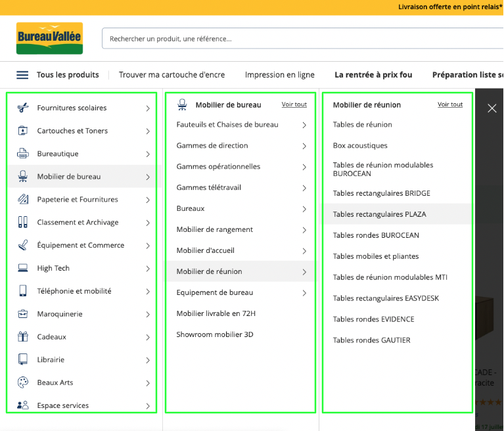Image resolution: width=504 pixels, height=431 pixels.
Task: Expand the Bureaux chevron arrow
Action: pyautogui.click(x=304, y=209)
